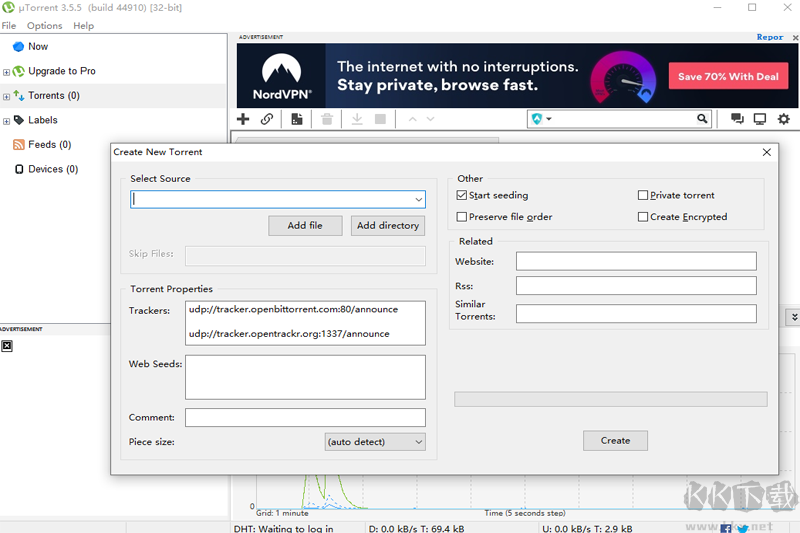Click the opentrackr.org:1337 tracker line
The image size is (800, 533).
[289, 334]
